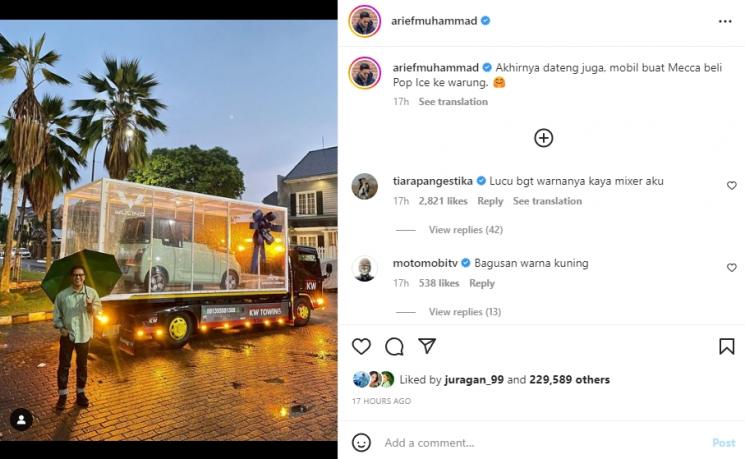Save post with bookmark icon
Image resolution: width=745 pixels, height=459 pixels.
(727, 346)
